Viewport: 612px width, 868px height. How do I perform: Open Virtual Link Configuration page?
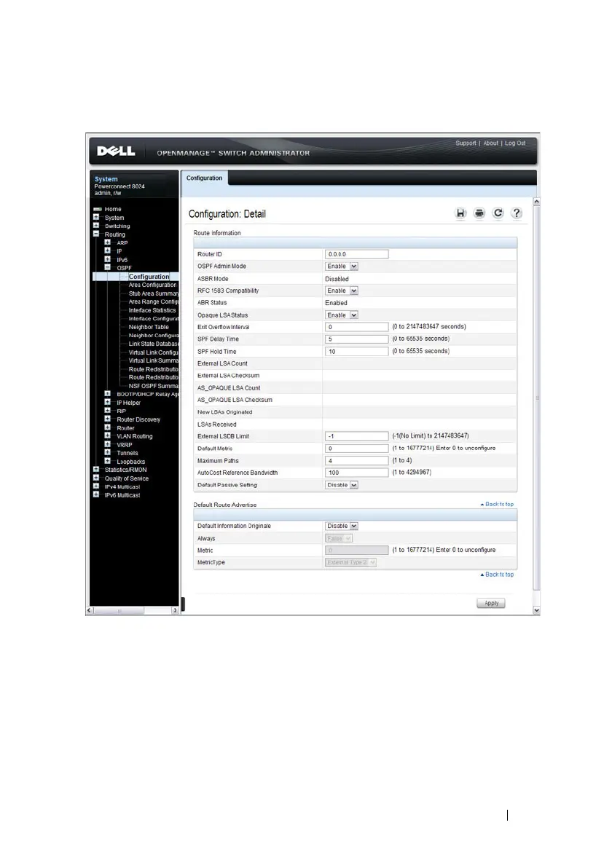pos(154,352)
